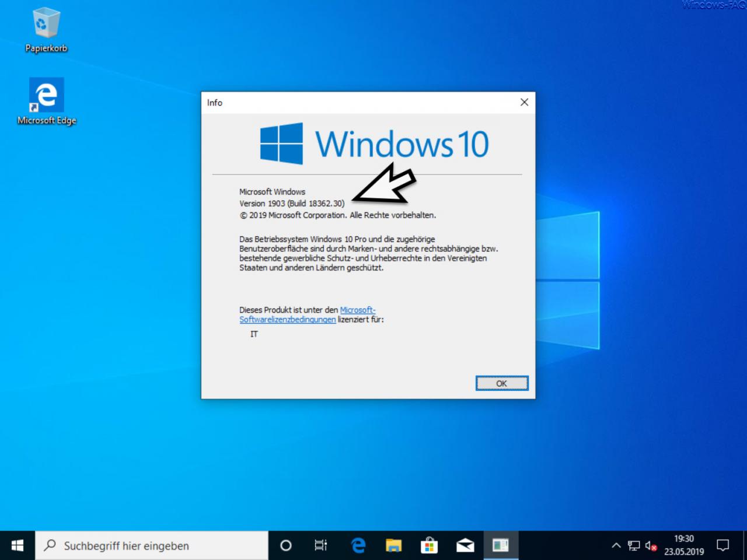Click OK in the Info dialog
The height and width of the screenshot is (560, 747).
click(502, 383)
